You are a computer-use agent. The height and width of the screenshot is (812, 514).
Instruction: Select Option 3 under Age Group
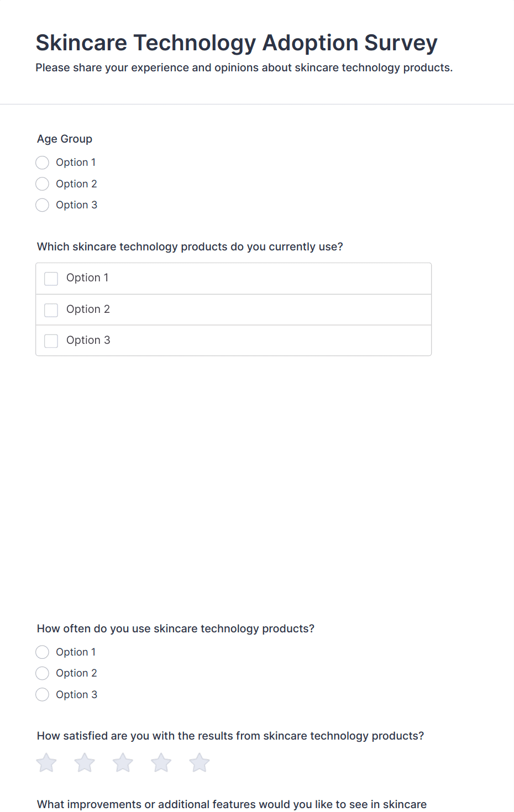[43, 205]
